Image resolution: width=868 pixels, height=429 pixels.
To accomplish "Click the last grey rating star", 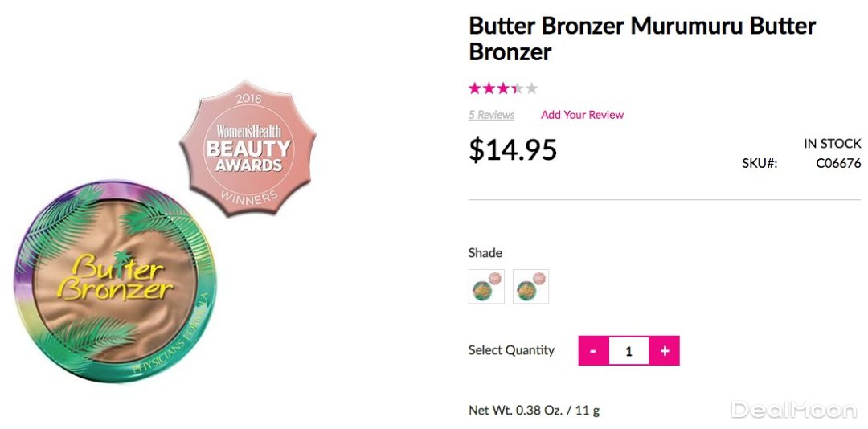I will pyautogui.click(x=531, y=88).
